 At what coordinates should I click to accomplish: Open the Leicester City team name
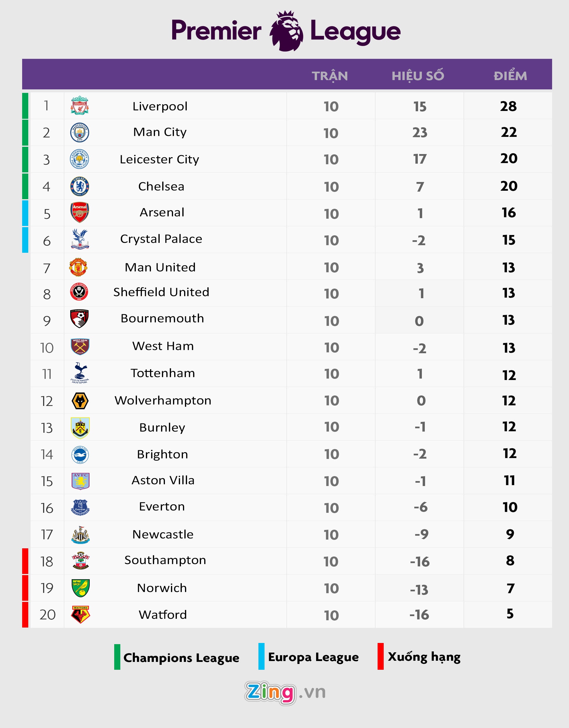pos(159,159)
